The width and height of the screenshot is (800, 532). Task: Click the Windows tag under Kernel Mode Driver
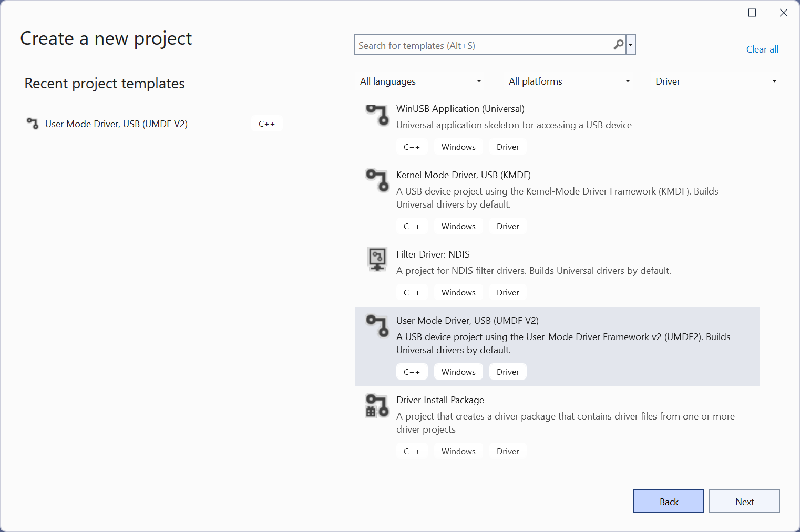[x=458, y=226]
